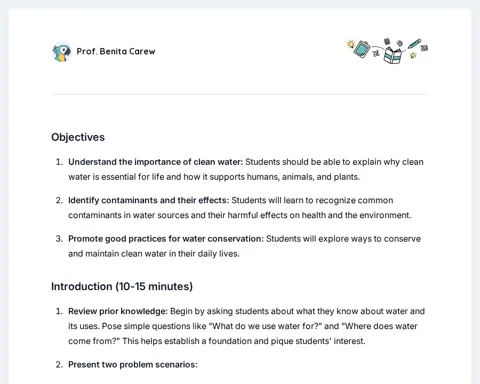Image resolution: width=480 pixels, height=384 pixels.
Task: Click the author name Prof. Benita Carew
Action: [116, 51]
